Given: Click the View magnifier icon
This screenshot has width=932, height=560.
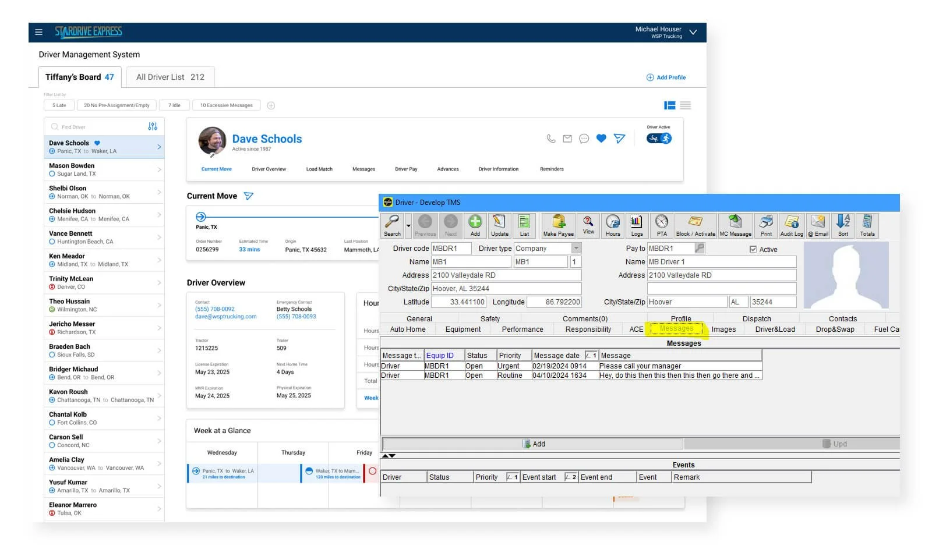Looking at the screenshot, I should coord(588,225).
